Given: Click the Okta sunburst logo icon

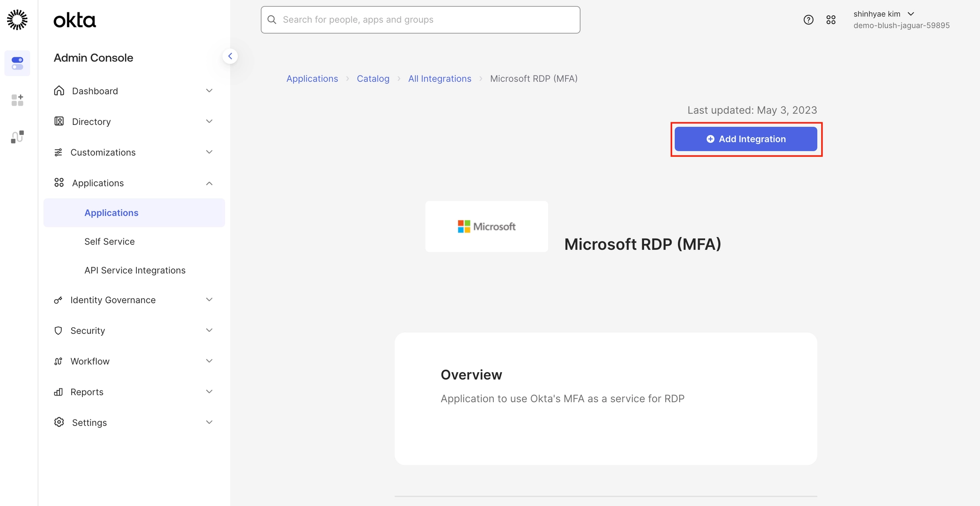Looking at the screenshot, I should pos(17,20).
